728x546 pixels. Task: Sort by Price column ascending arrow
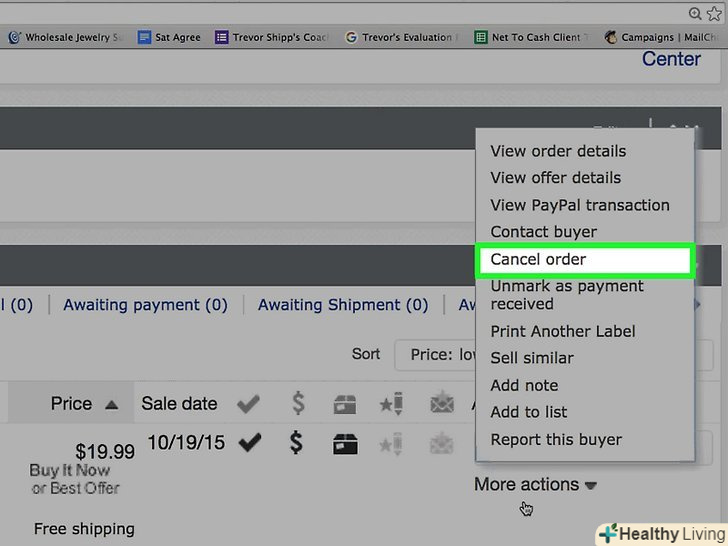(111, 405)
